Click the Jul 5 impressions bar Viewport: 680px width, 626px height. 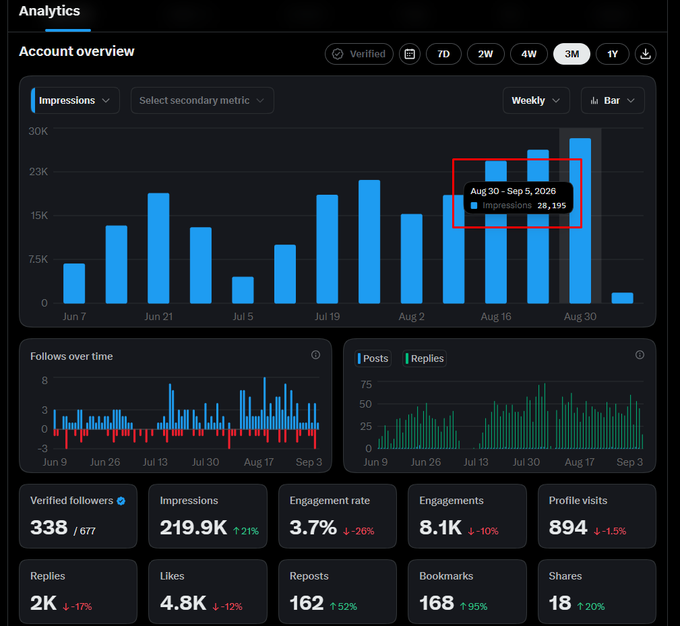(x=243, y=290)
